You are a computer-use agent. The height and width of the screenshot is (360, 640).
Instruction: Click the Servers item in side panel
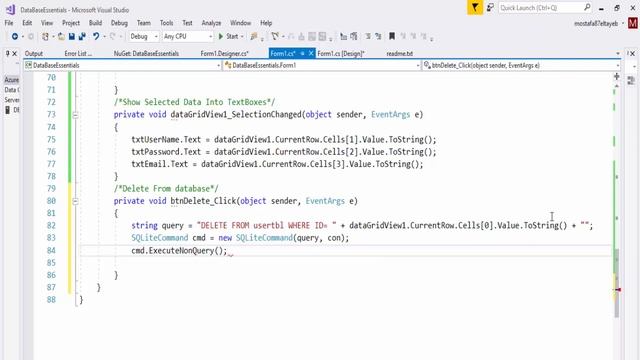click(x=12, y=100)
